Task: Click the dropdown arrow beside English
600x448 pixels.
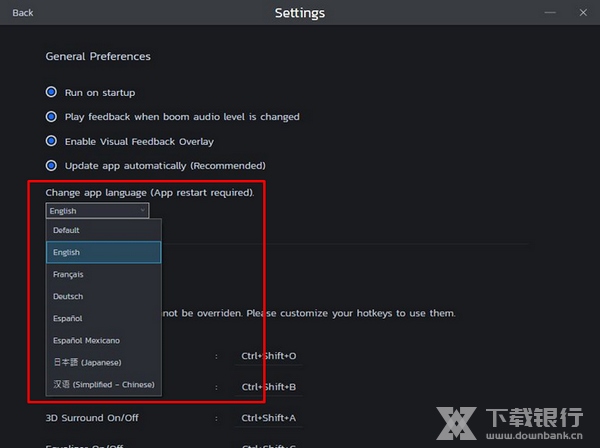Action: [x=143, y=211]
